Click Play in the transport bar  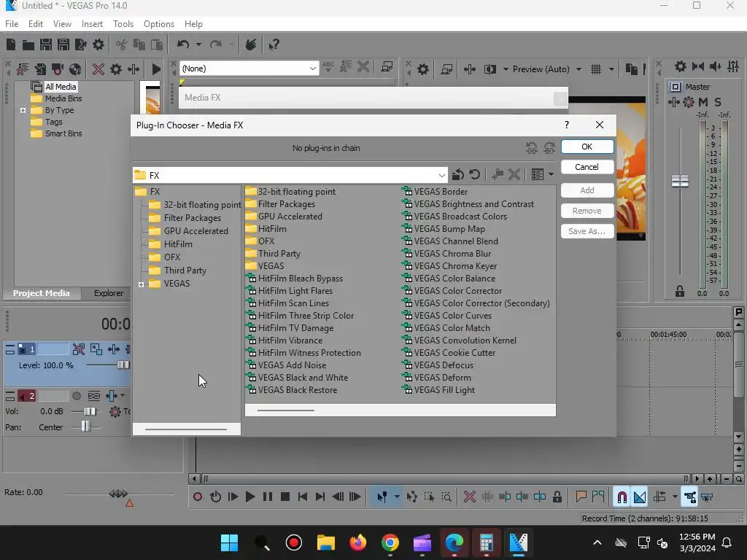pos(249,497)
